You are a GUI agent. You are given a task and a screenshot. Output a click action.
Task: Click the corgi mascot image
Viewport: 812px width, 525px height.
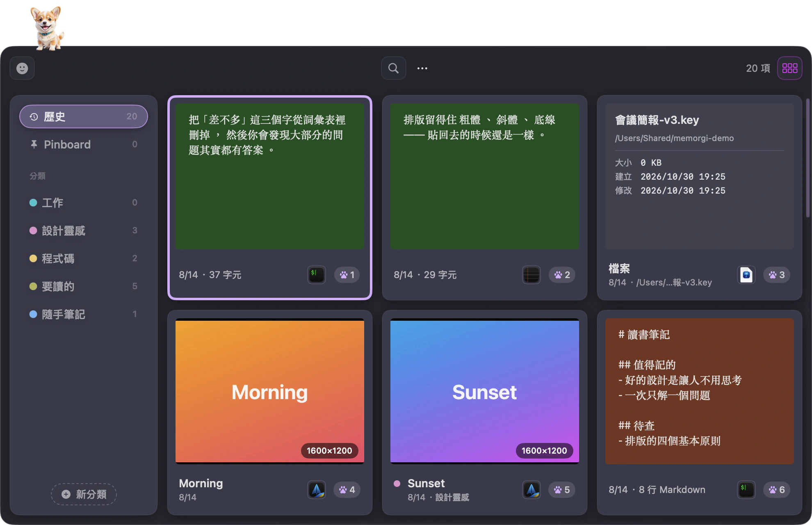coord(48,28)
